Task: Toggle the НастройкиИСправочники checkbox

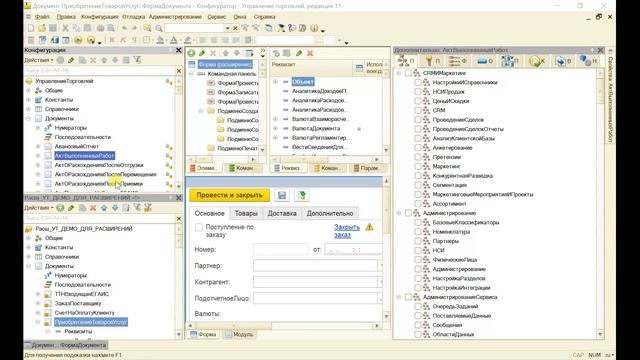Action: pos(418,82)
